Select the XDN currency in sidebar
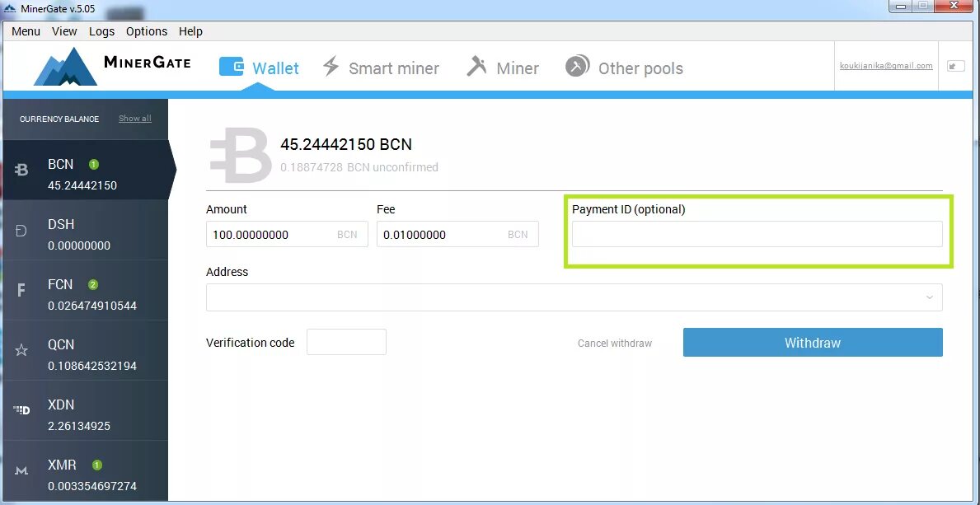 point(86,410)
